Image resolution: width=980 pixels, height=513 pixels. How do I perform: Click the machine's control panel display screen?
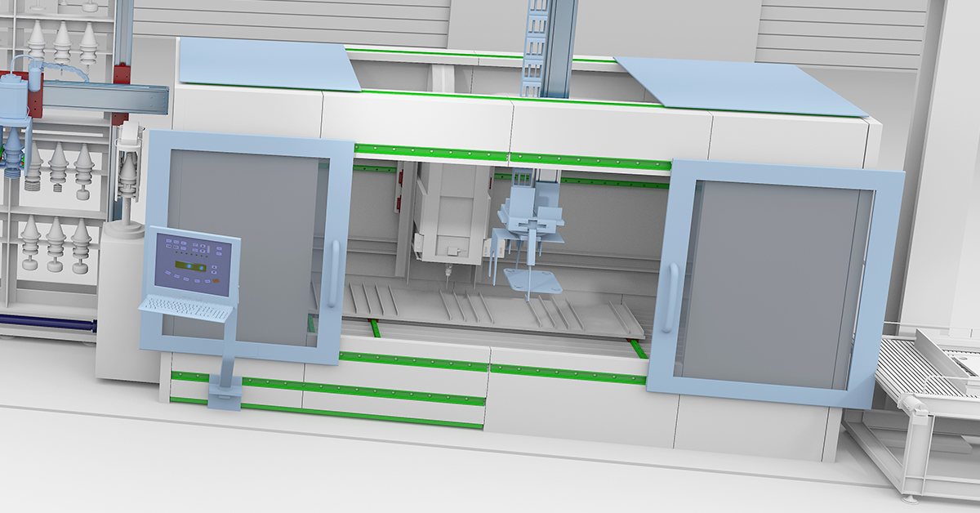coord(193,264)
